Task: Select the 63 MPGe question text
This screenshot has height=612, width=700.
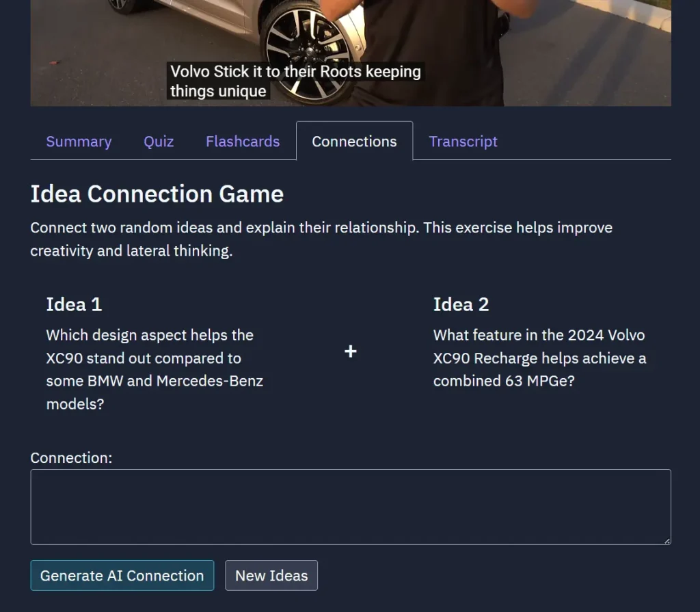Action: [x=539, y=358]
